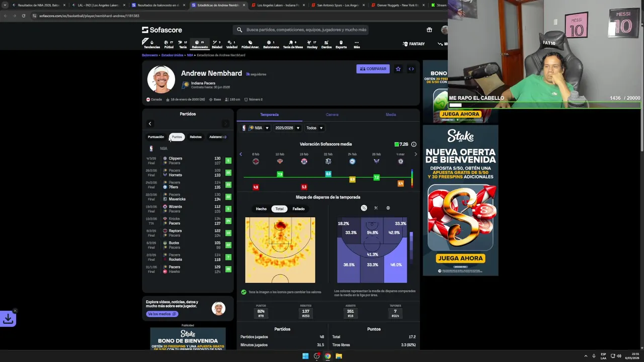Open the Tendencias sports icon
This screenshot has height=362, width=644.
(151, 44)
